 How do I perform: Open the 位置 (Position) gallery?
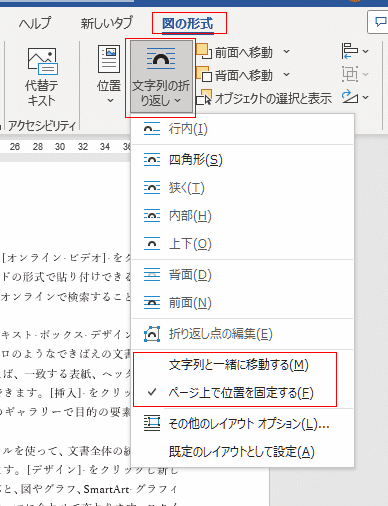click(109, 75)
